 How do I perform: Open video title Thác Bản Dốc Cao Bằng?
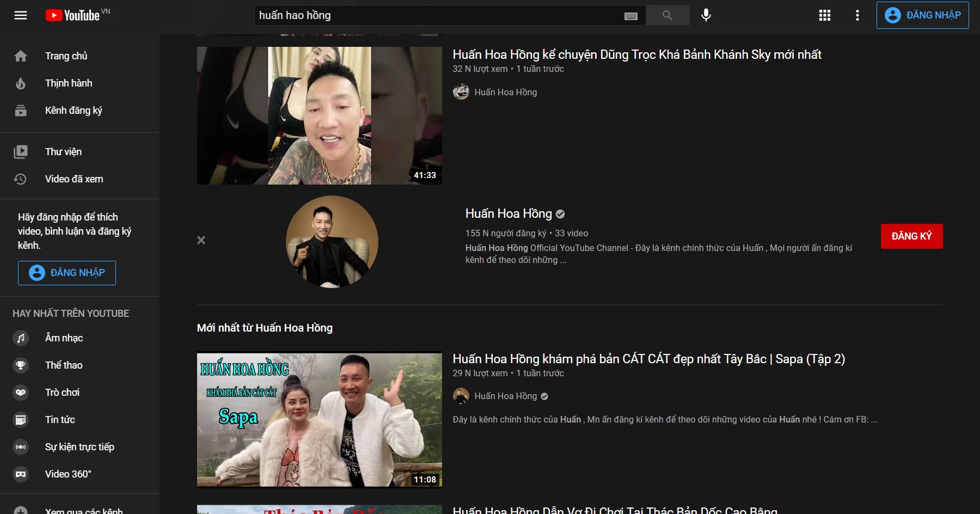[615, 510]
